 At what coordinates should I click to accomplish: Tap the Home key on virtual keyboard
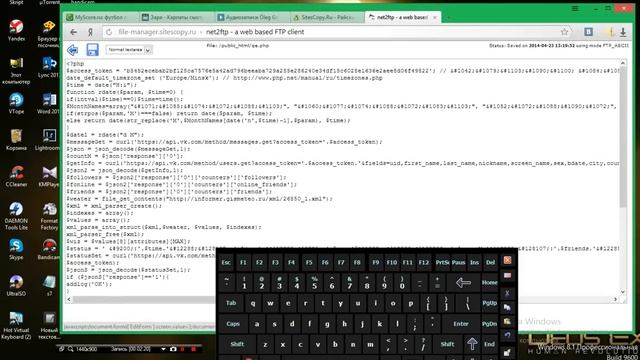[489, 282]
